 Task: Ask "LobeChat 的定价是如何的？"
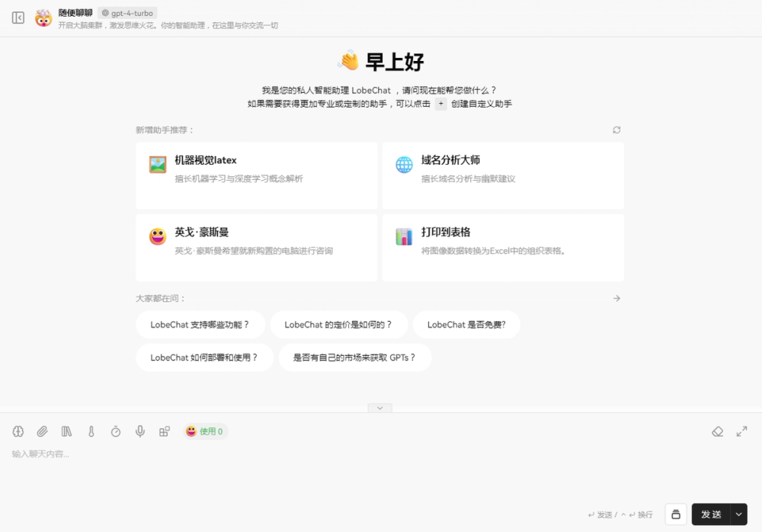click(339, 325)
